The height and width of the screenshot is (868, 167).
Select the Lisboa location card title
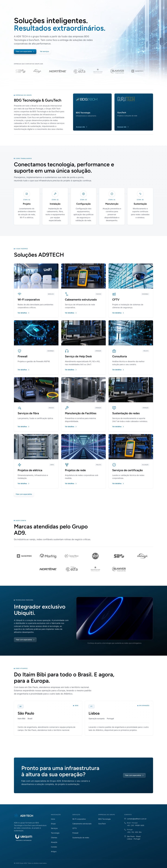click(x=94, y=713)
